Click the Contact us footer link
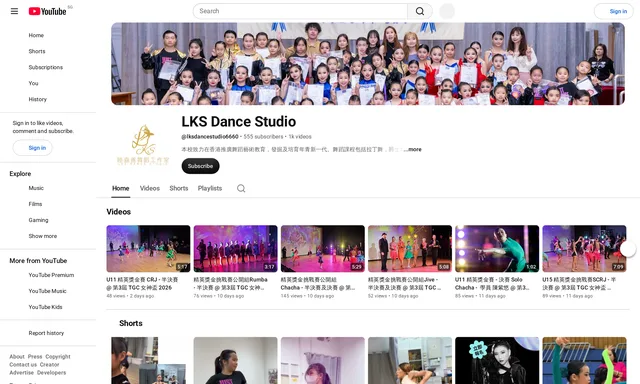 [x=23, y=365]
